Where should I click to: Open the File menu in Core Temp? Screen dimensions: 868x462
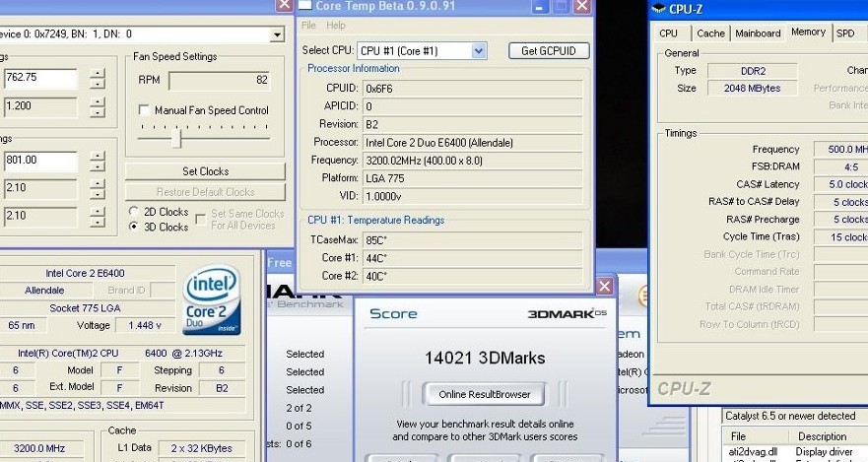(308, 25)
